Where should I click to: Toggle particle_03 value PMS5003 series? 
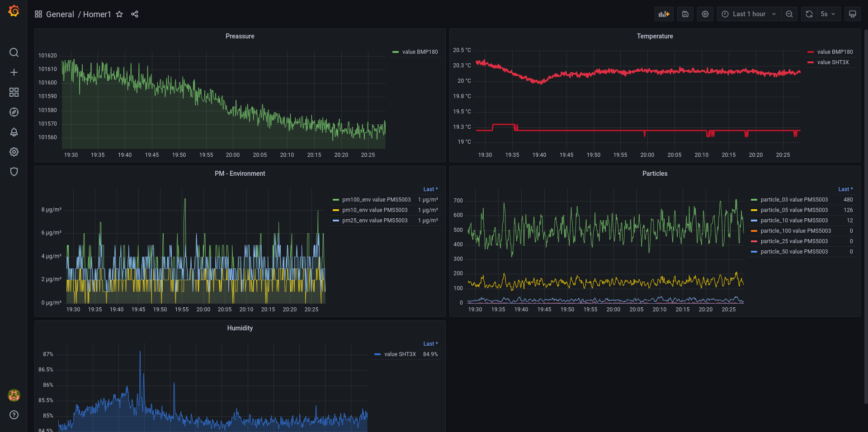[x=794, y=200]
